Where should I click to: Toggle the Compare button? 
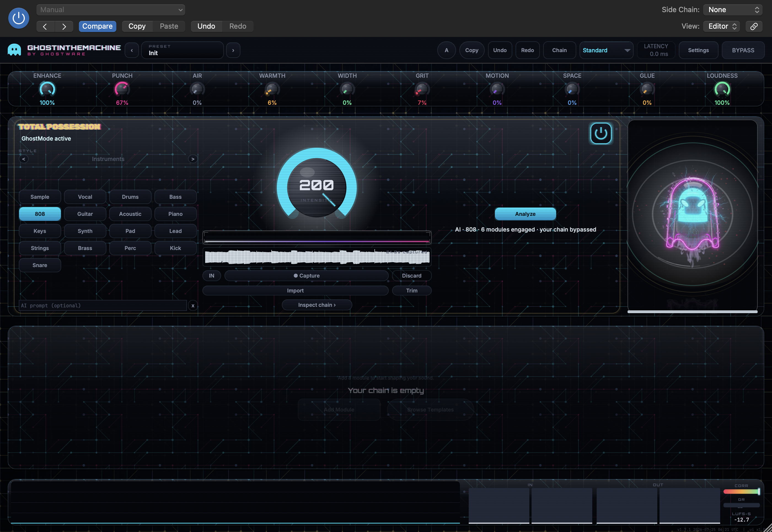click(97, 26)
